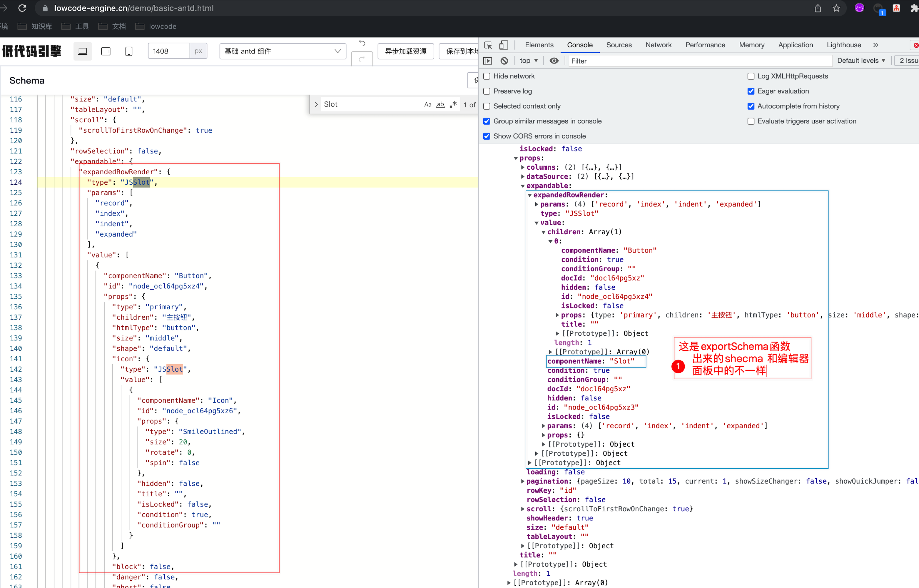Click the clear console icon
The width and height of the screenshot is (919, 588).
pyautogui.click(x=504, y=61)
